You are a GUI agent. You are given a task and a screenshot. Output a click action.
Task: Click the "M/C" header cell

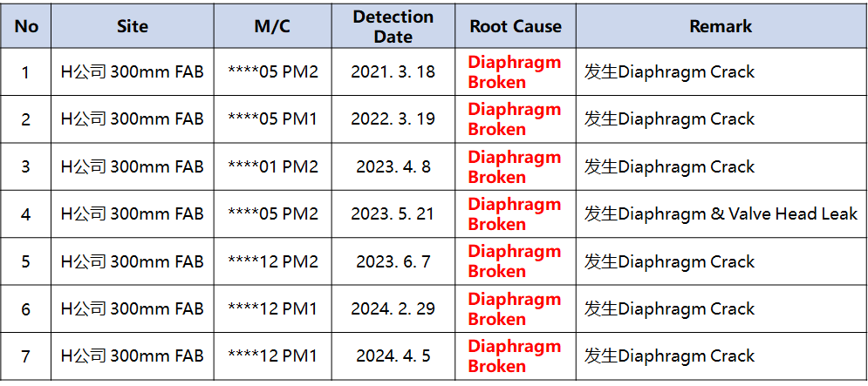tap(272, 26)
